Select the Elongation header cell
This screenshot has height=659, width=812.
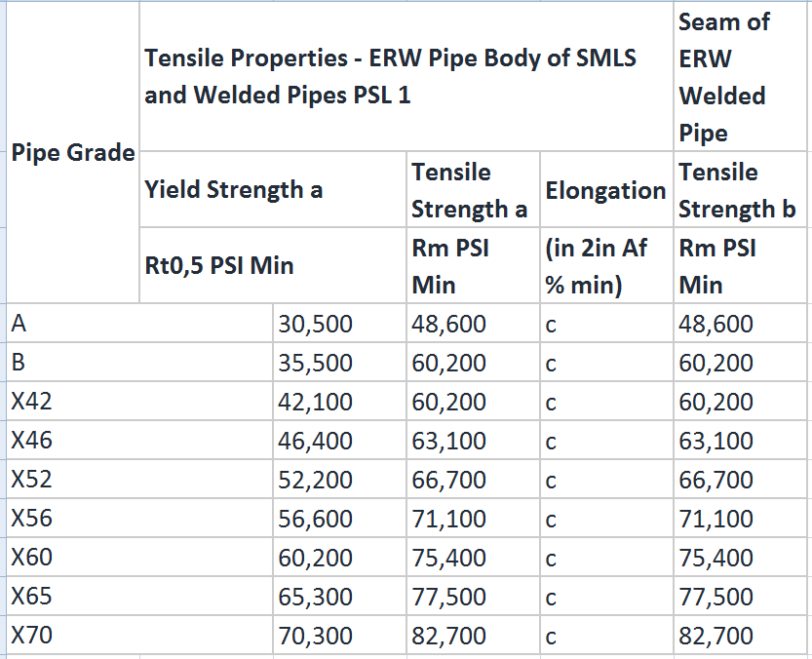pos(606,189)
